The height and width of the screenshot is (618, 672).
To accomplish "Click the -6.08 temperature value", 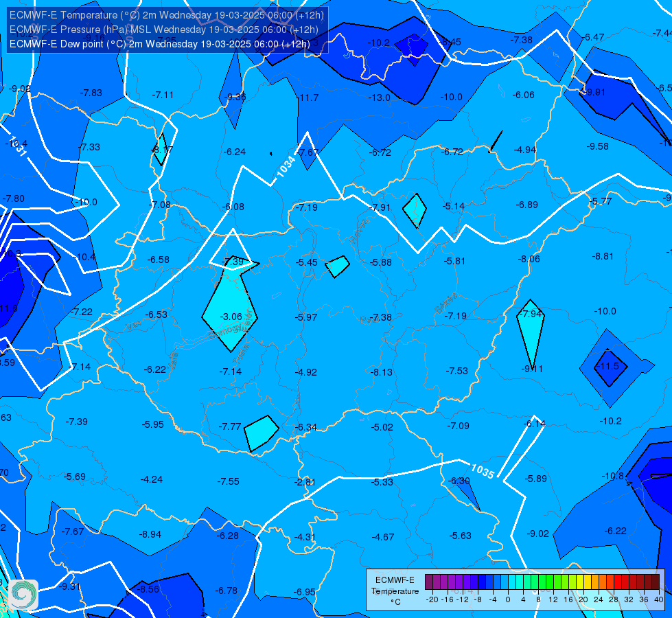I will (x=233, y=207).
